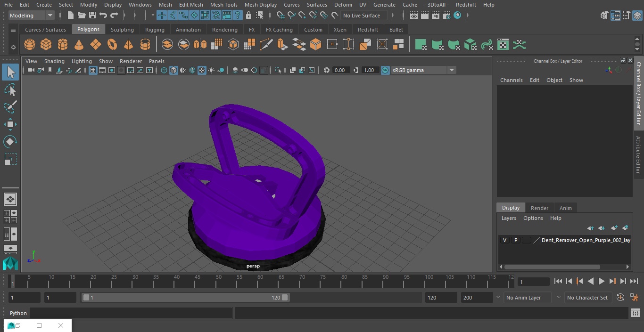Toggle layer visibility V box

click(504, 240)
